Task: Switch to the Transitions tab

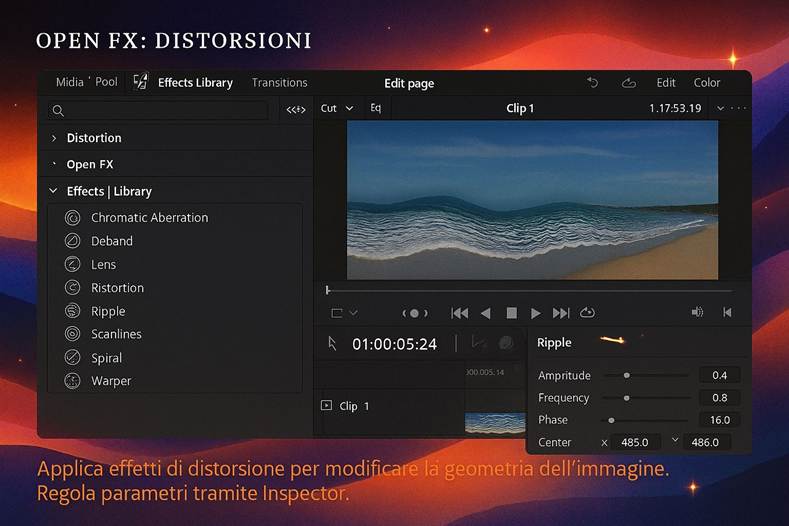Action: [x=279, y=83]
